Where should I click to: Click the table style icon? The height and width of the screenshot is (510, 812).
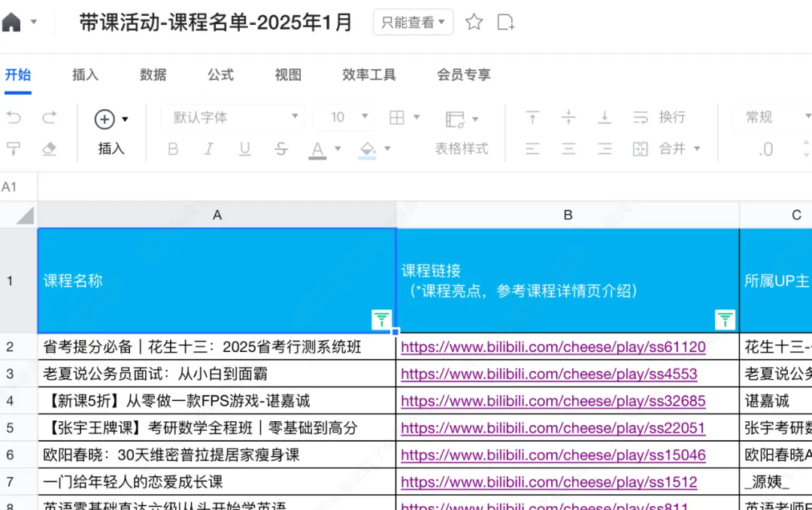[455, 119]
